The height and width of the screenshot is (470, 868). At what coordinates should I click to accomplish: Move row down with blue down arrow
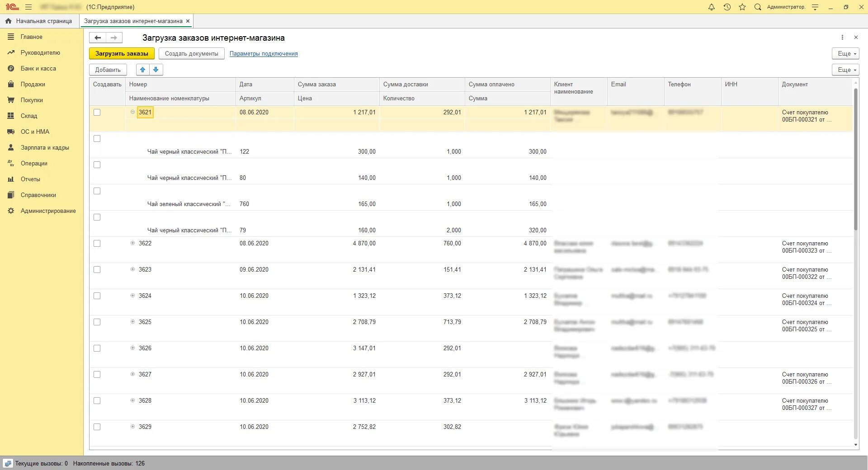click(x=156, y=70)
